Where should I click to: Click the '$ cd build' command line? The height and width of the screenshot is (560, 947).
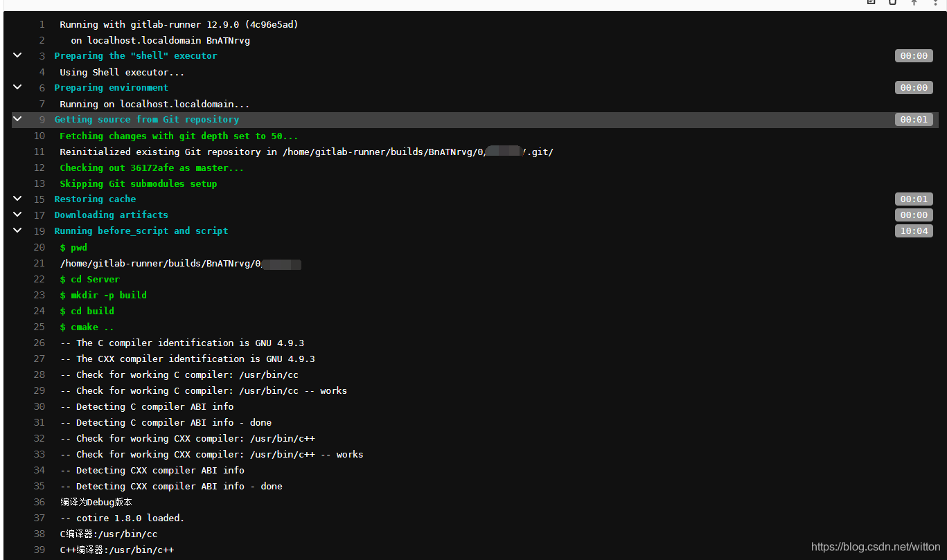click(87, 311)
